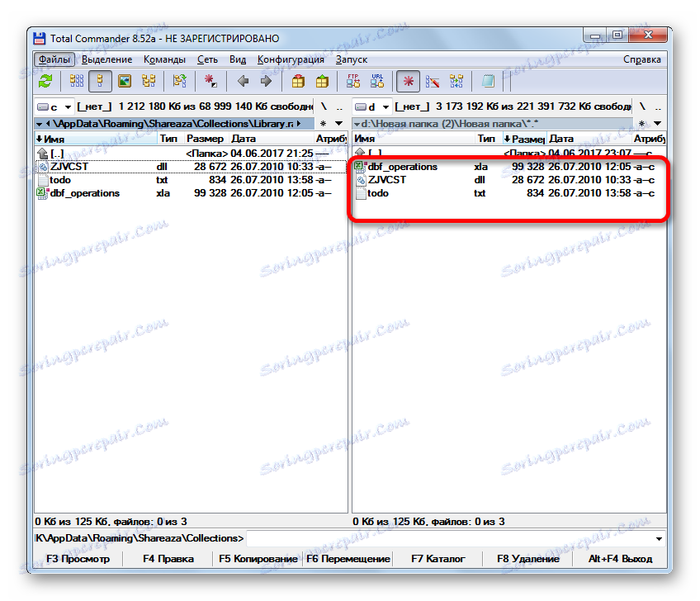Open right panel directory history dropdown arrow
The image size is (700, 601).
pyautogui.click(x=657, y=124)
